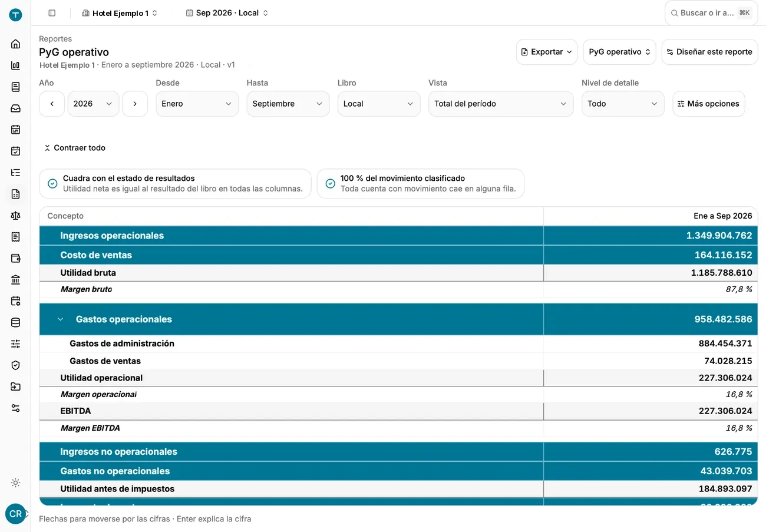This screenshot has width=766, height=532.
Task: Collapse the Gastos operacionales row chevron
Action: coord(60,319)
